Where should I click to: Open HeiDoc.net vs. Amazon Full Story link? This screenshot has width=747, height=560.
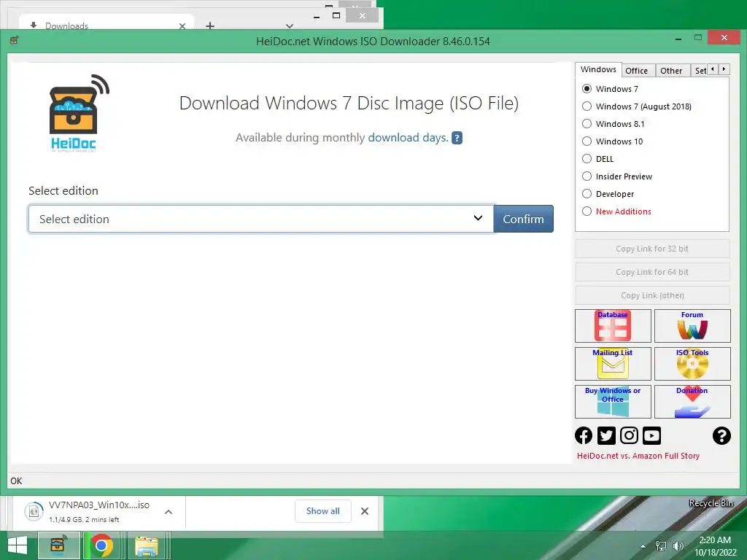[x=638, y=456]
